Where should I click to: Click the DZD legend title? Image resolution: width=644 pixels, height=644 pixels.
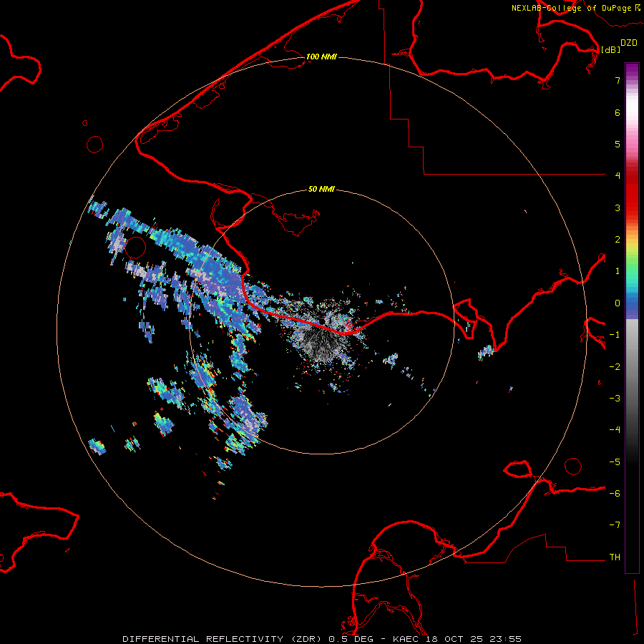point(629,43)
